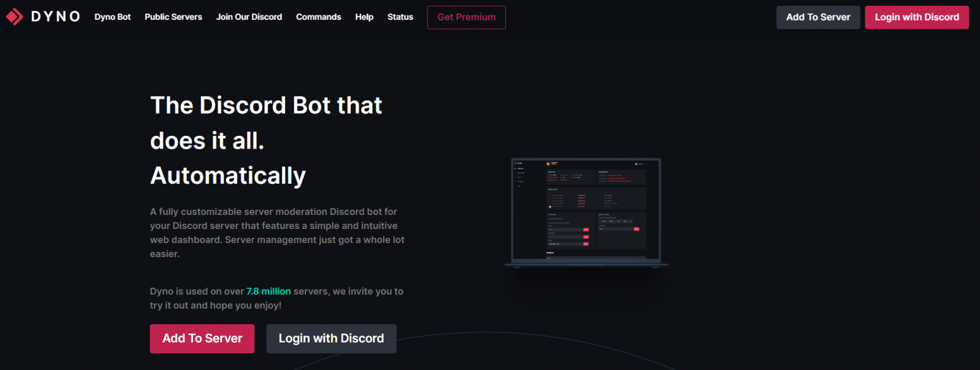Screen dimensions: 980x370
Task: Click the red Dyno diamond logo icon
Action: pos(14,17)
